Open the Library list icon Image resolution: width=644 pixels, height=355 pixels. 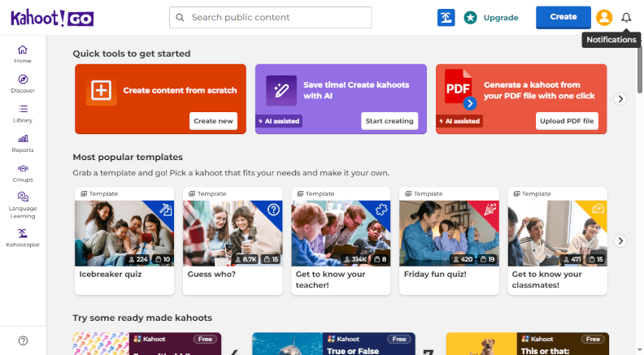click(x=23, y=109)
